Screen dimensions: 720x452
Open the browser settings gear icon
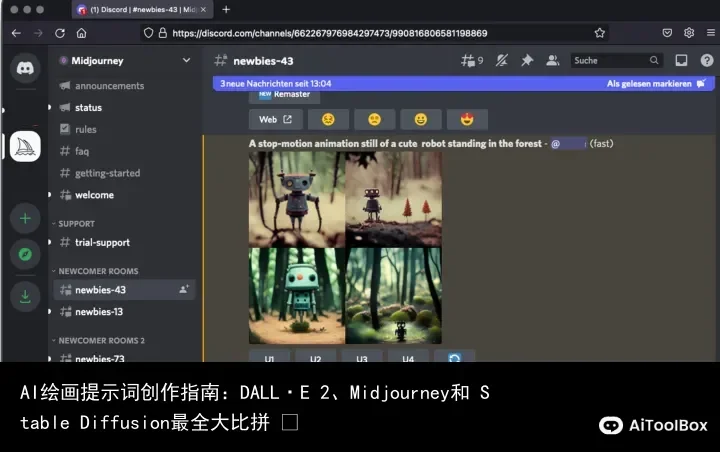689,33
